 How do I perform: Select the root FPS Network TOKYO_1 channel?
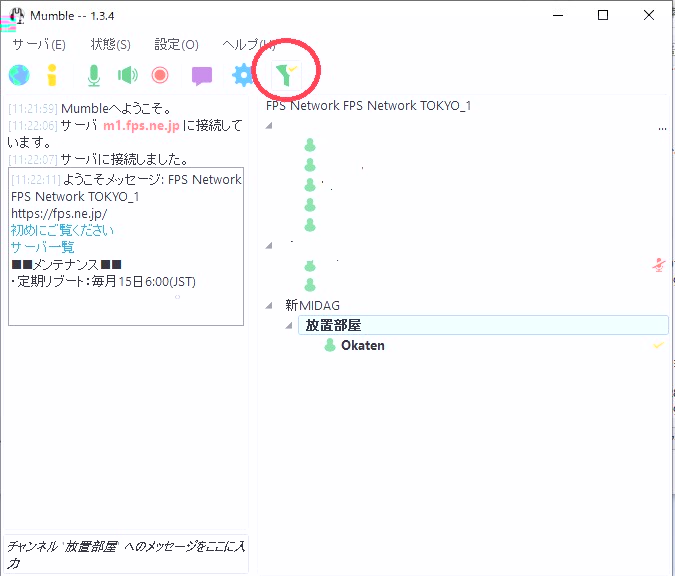pyautogui.click(x=368, y=106)
